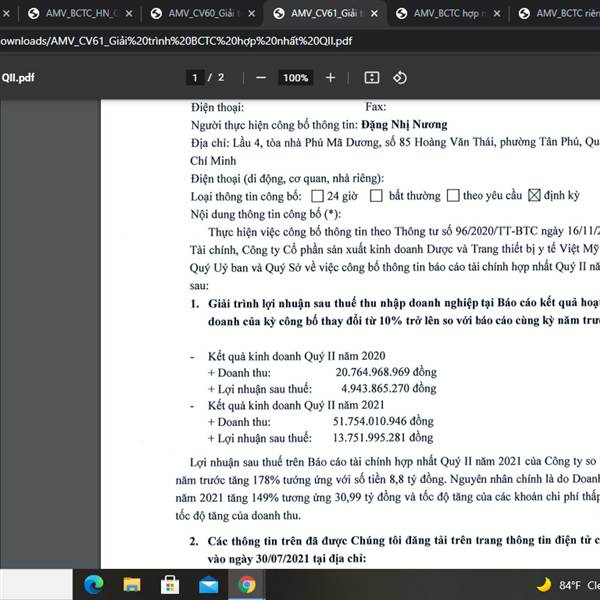Click the 100% zoom level field
This screenshot has height=600, width=600.
click(295, 78)
